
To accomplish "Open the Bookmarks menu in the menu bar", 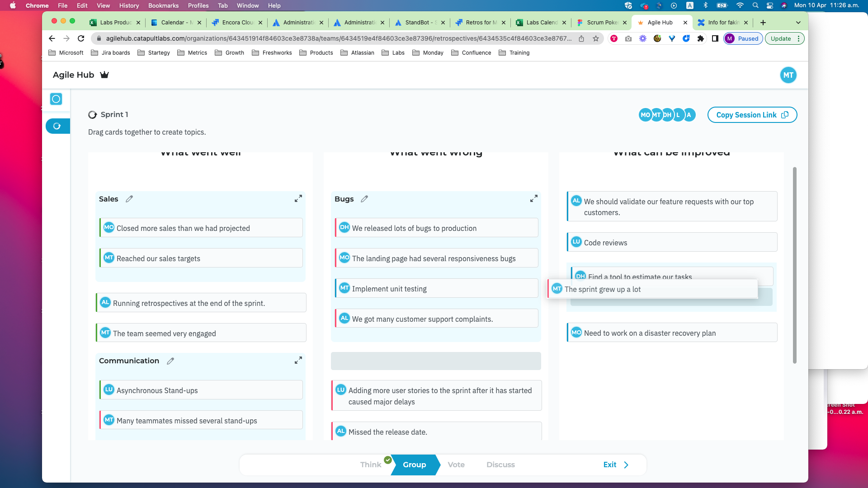I will 163,5.
